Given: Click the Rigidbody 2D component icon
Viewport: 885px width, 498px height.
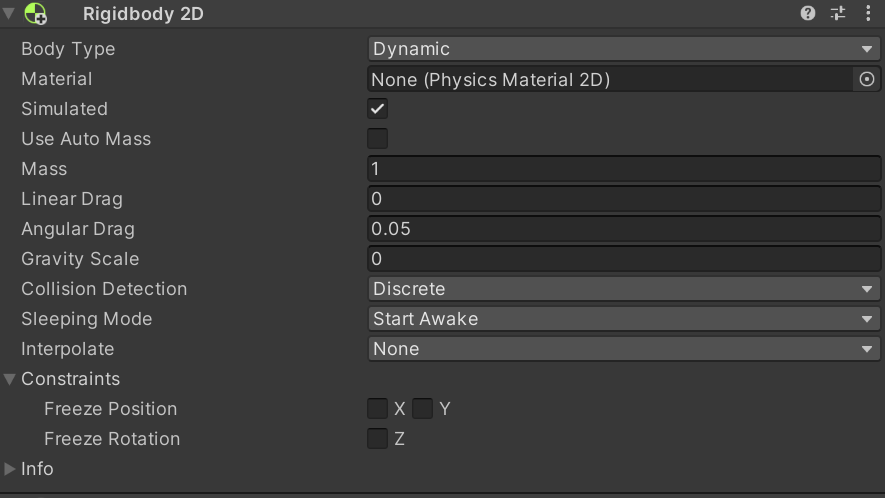Looking at the screenshot, I should click(x=36, y=14).
